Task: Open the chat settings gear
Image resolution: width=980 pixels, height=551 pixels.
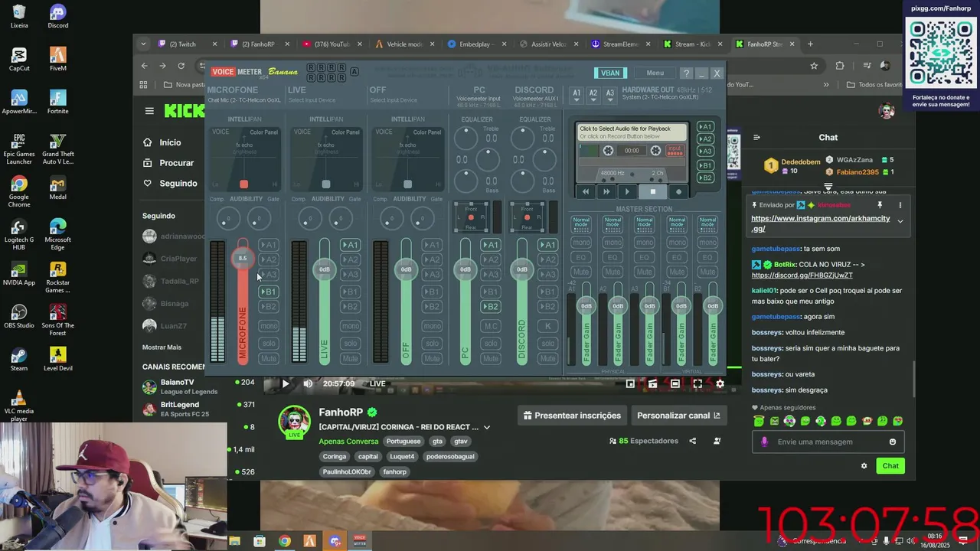Action: [864, 465]
